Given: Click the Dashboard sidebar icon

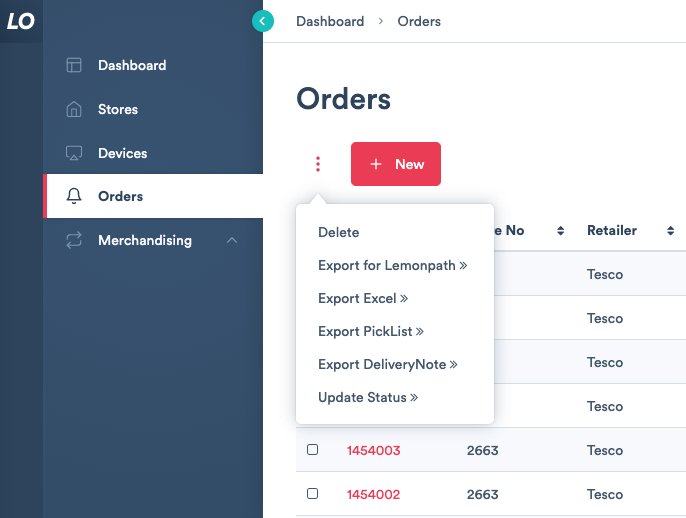Looking at the screenshot, I should click(x=74, y=66).
